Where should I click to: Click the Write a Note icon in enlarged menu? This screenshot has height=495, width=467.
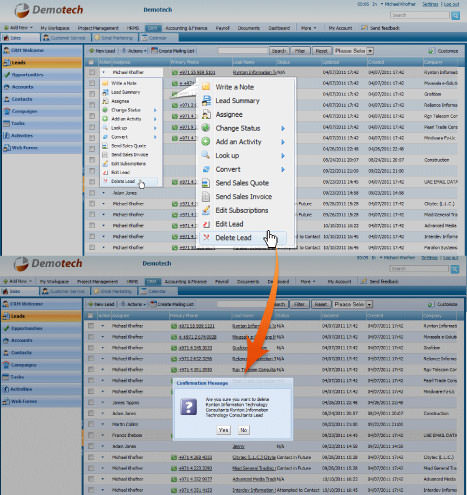pyautogui.click(x=206, y=87)
